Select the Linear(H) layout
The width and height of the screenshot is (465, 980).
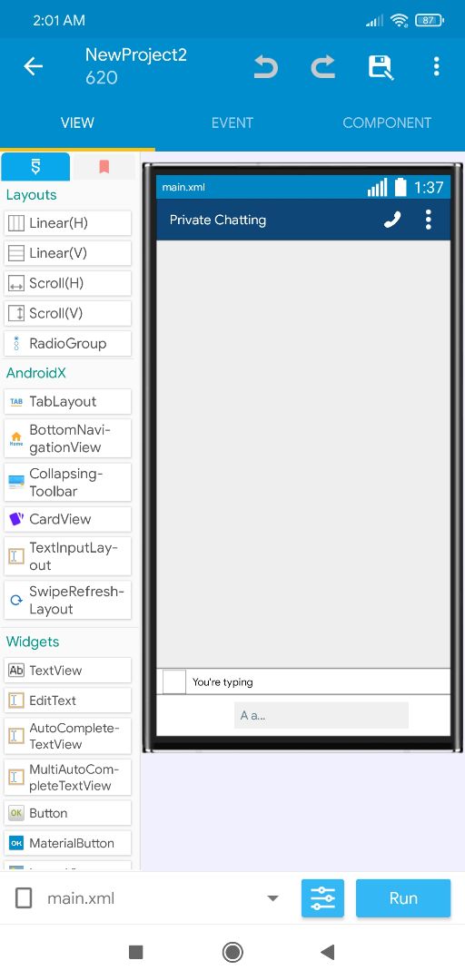(x=67, y=223)
